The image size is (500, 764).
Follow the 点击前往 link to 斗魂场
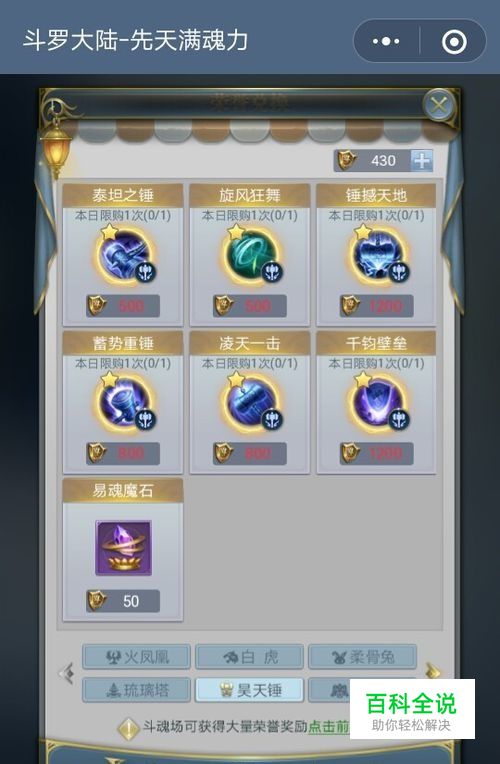coord(329,726)
